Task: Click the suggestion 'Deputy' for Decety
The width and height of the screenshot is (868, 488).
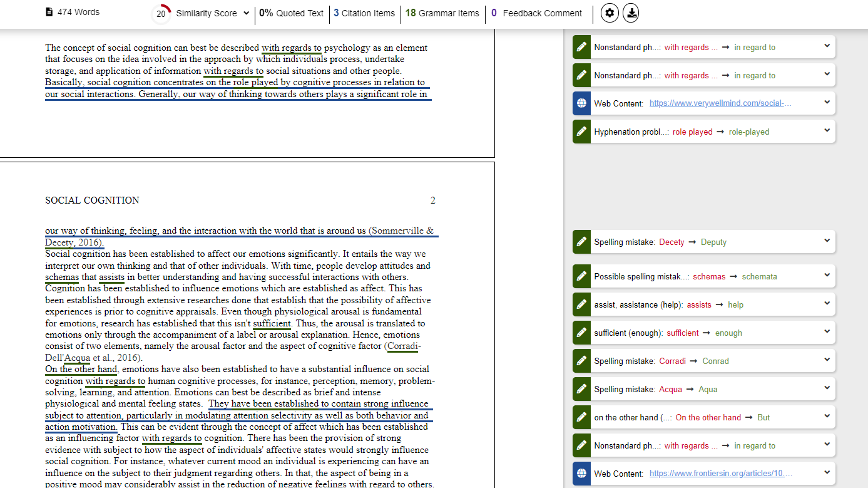Action: click(x=713, y=242)
